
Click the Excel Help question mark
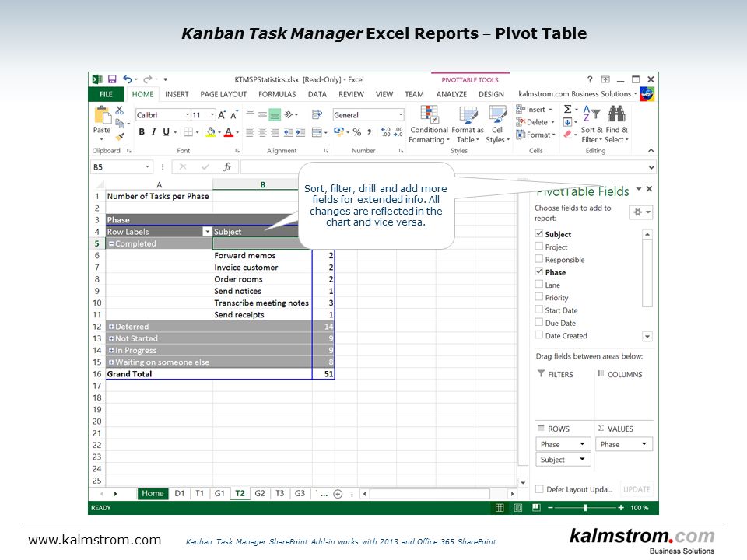[x=590, y=79]
